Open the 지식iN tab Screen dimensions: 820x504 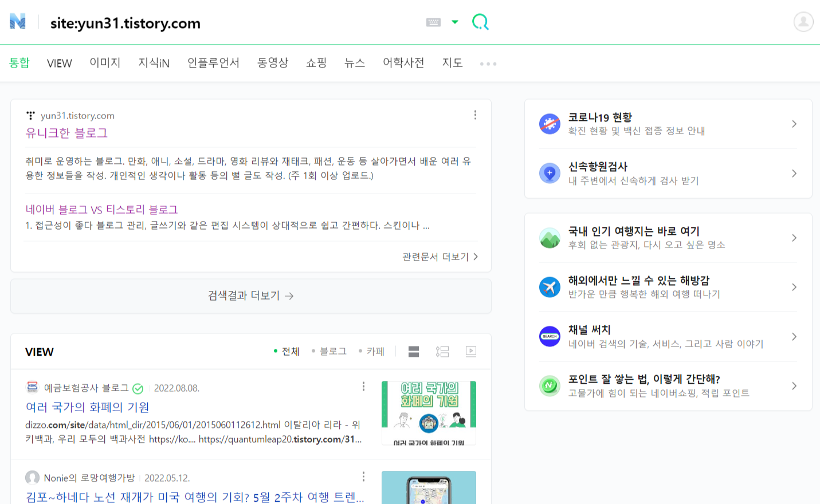[x=154, y=62]
